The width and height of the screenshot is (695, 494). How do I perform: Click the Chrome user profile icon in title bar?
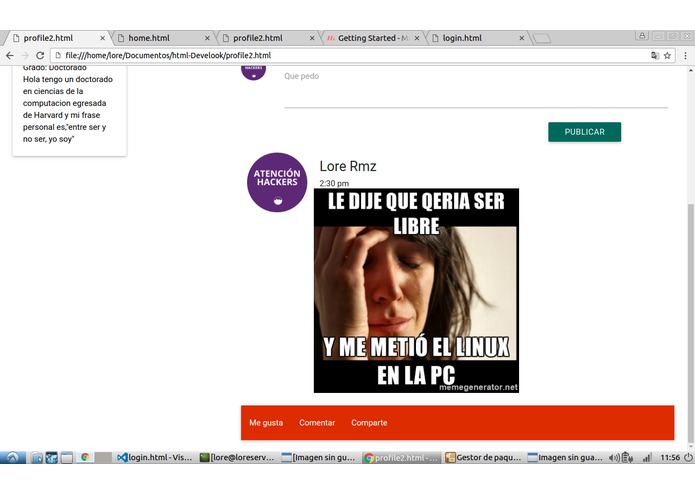click(642, 36)
